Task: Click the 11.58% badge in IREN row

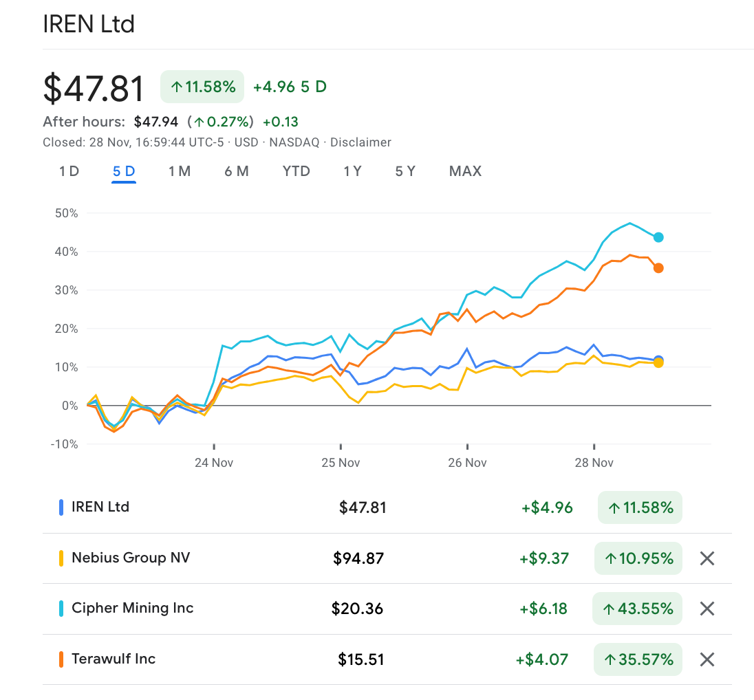Action: tap(640, 507)
